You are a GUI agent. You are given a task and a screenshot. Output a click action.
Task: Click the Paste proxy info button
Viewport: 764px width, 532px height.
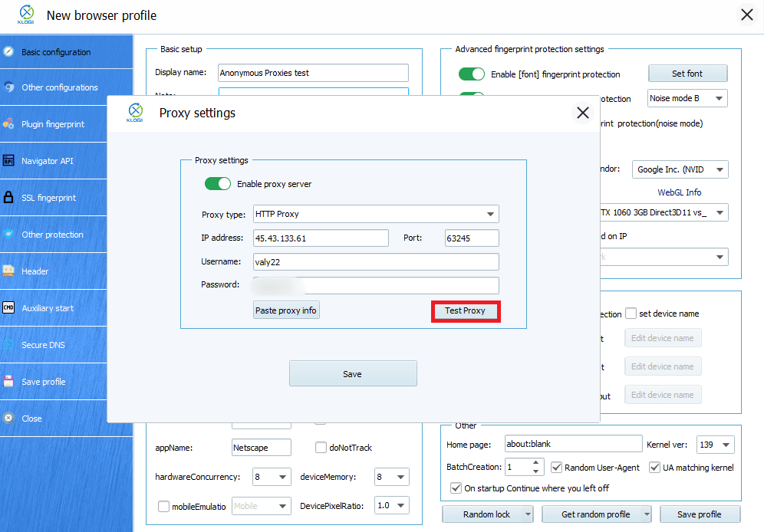click(x=286, y=310)
